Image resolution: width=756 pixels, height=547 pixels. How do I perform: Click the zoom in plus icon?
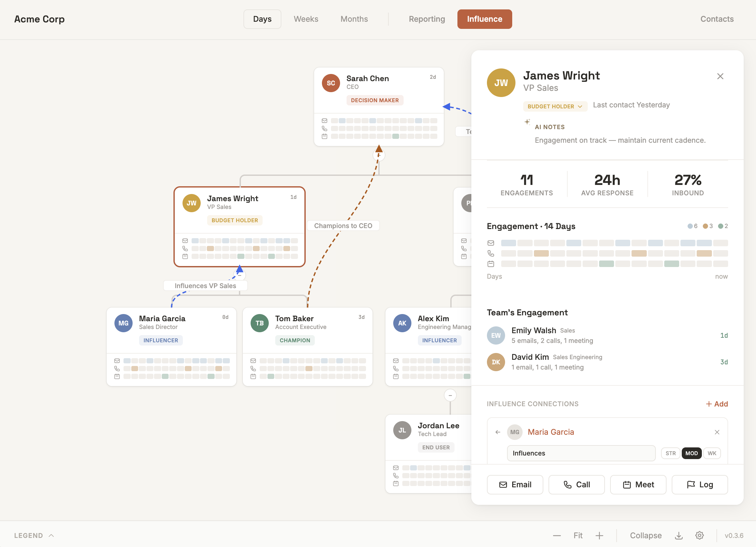tap(600, 535)
